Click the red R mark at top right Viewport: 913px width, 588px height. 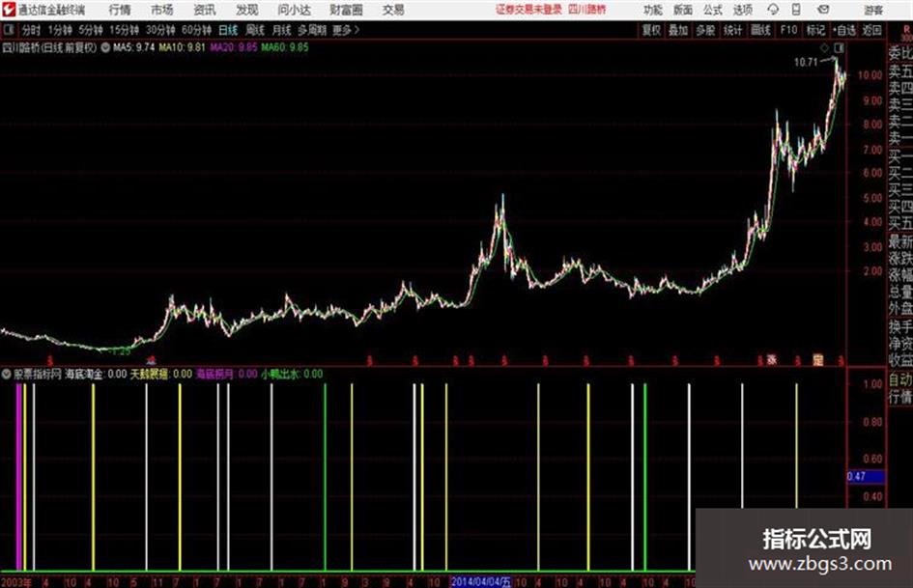point(906,29)
